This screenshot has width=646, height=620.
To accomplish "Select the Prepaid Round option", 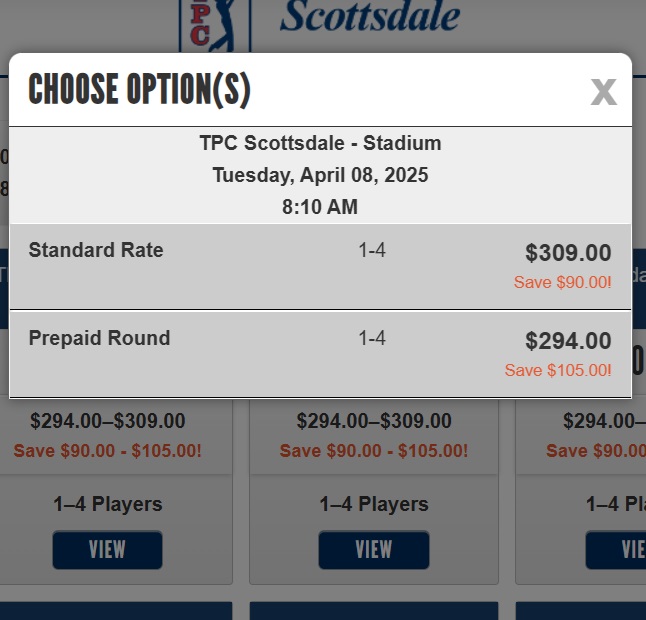I will (321, 354).
